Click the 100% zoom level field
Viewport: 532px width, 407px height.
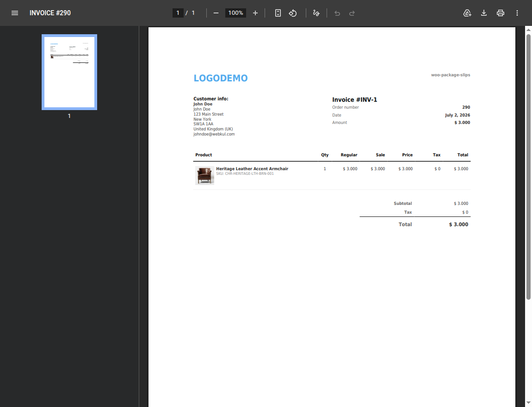tap(235, 13)
